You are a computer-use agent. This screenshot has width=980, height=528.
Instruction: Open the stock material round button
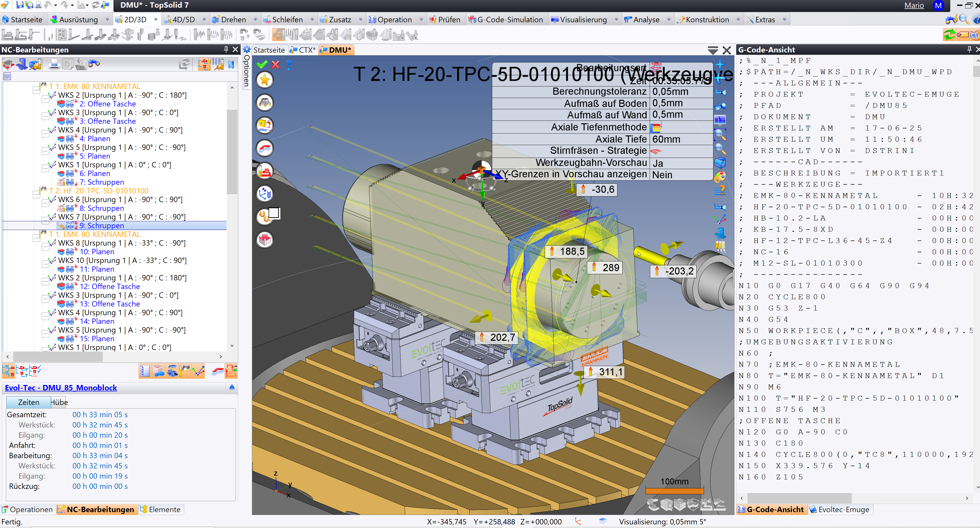[265, 239]
